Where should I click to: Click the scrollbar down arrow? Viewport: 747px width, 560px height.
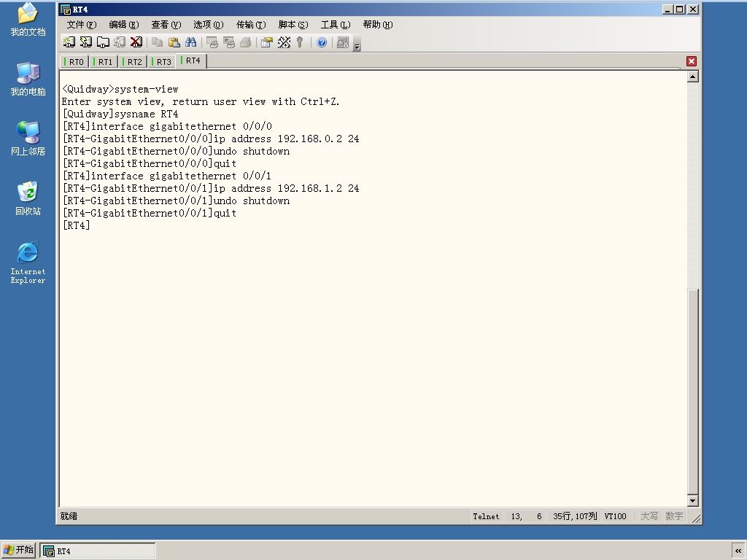pyautogui.click(x=693, y=500)
